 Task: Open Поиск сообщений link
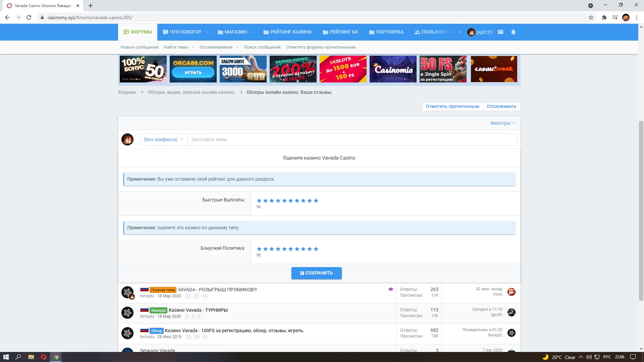[262, 47]
